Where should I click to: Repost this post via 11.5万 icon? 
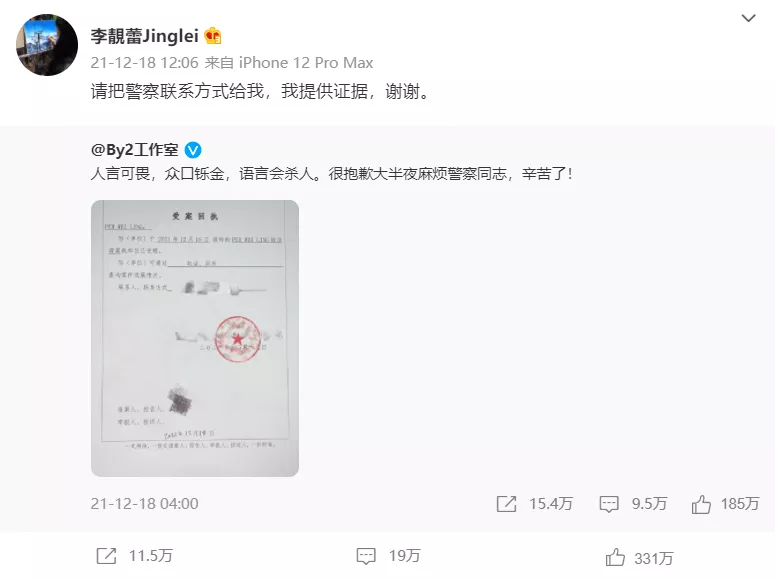[x=106, y=556]
